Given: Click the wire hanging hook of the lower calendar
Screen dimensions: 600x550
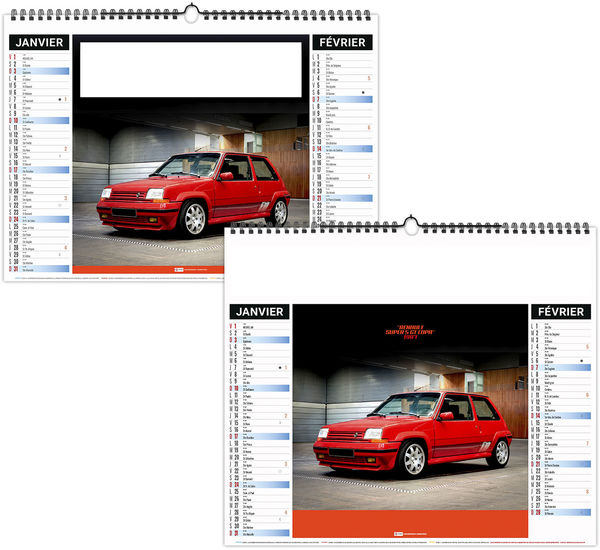Looking at the screenshot, I should (x=411, y=225).
